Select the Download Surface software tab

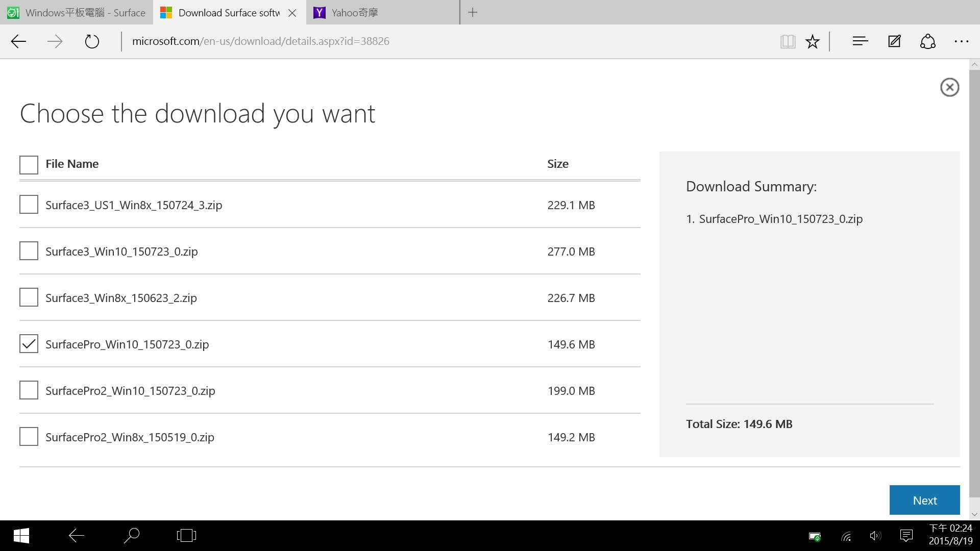click(230, 13)
